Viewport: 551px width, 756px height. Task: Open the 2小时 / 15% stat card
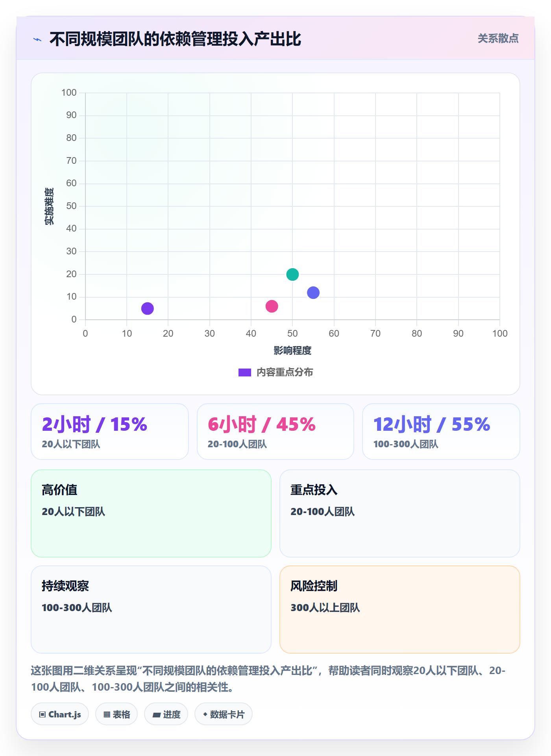coord(110,432)
